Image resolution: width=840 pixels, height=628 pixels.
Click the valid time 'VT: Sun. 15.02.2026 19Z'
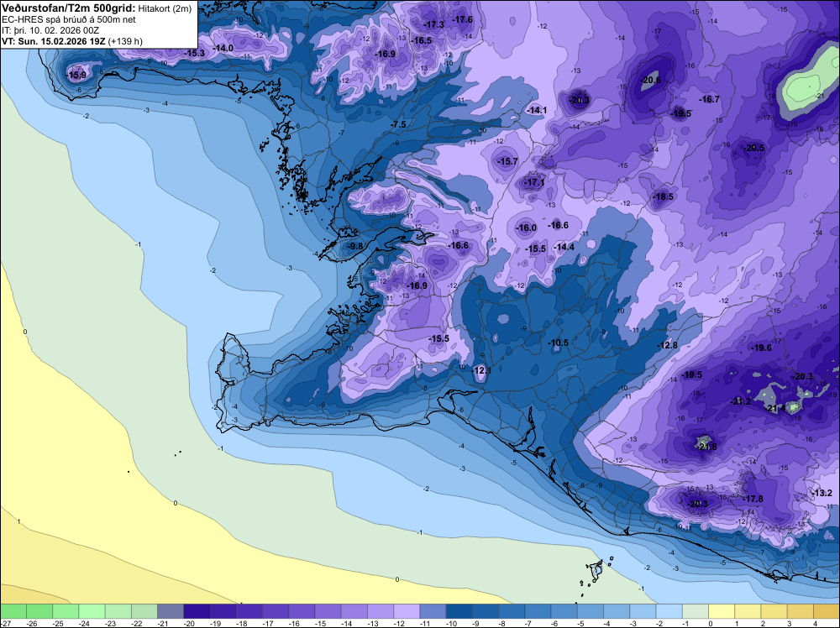54,41
